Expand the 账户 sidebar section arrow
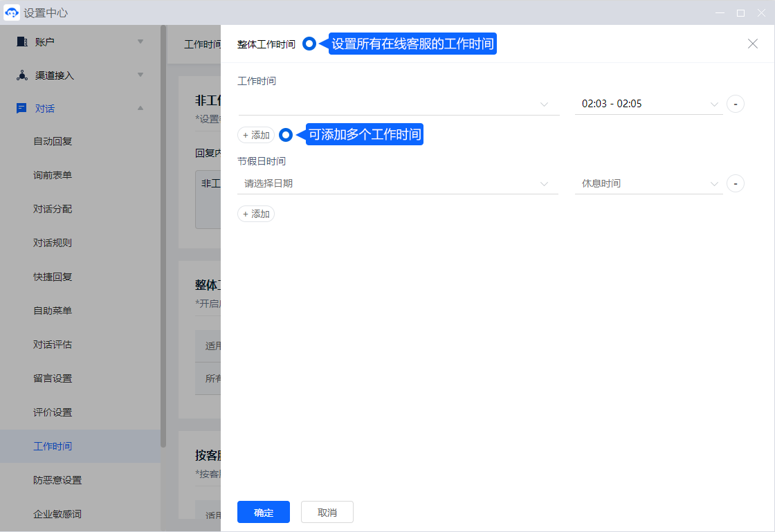 point(140,42)
